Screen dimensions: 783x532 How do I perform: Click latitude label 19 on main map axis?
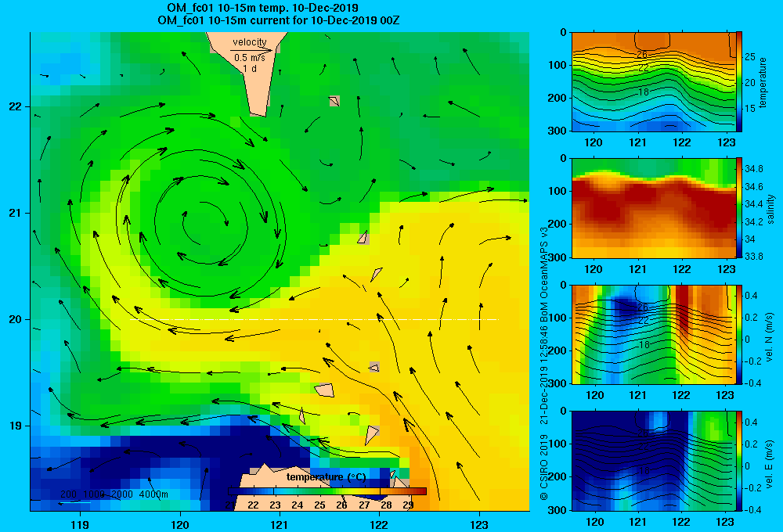[16, 426]
